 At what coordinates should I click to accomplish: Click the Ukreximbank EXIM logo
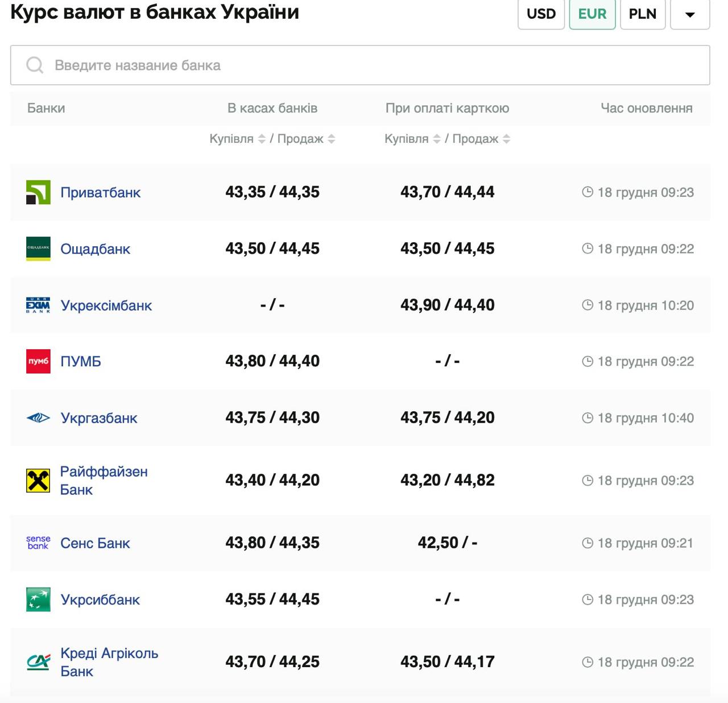(x=38, y=305)
